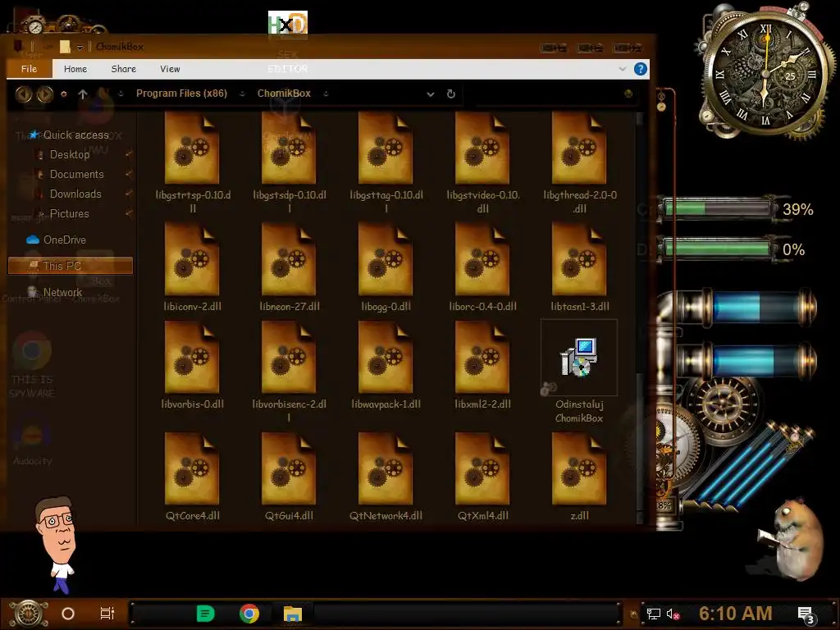
Task: Select the libgsttag-0.10.dll file icon
Action: (x=386, y=148)
